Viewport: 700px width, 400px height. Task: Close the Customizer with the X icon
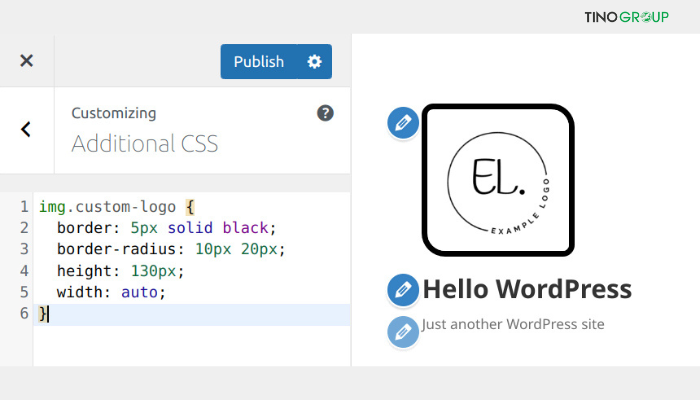click(x=27, y=60)
